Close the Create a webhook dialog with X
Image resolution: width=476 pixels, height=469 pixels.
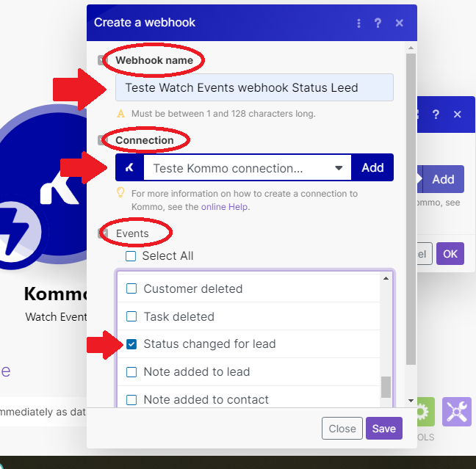coord(399,23)
